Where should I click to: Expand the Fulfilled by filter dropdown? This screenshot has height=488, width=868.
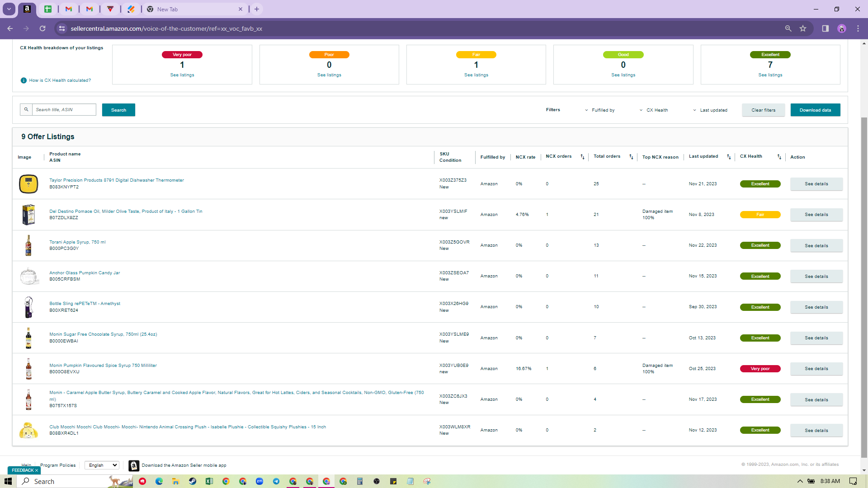click(x=599, y=110)
